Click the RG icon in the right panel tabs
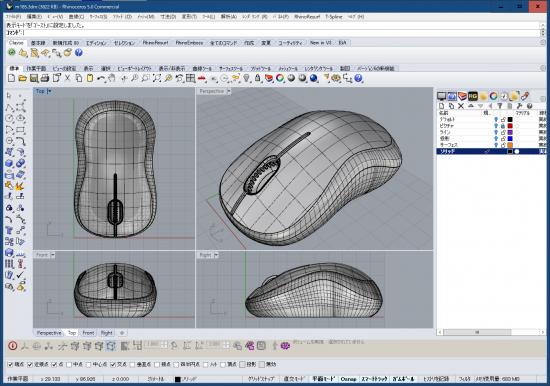 click(472, 96)
